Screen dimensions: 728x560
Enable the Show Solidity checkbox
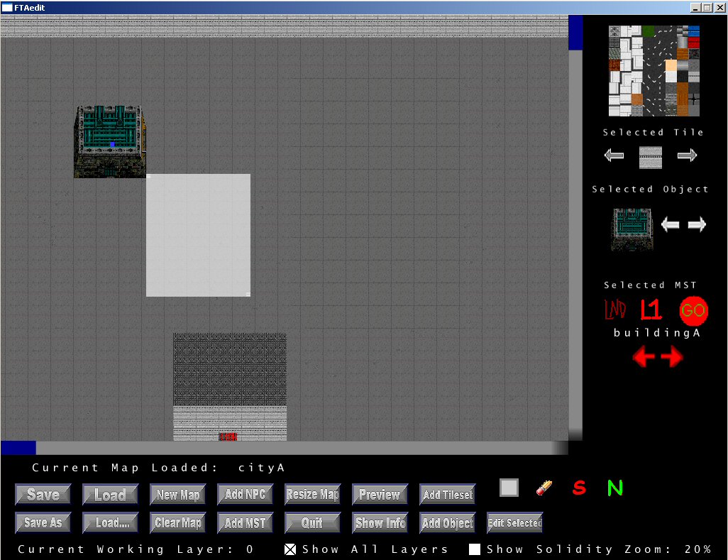point(475,549)
